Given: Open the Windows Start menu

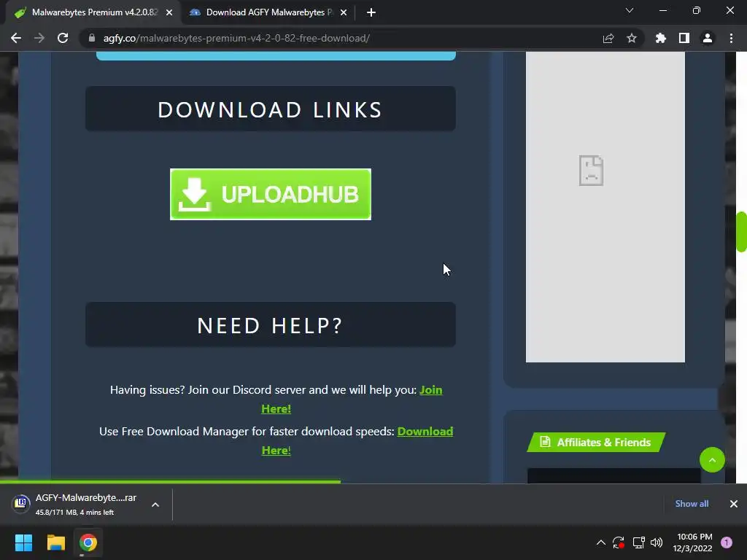Looking at the screenshot, I should (23, 542).
